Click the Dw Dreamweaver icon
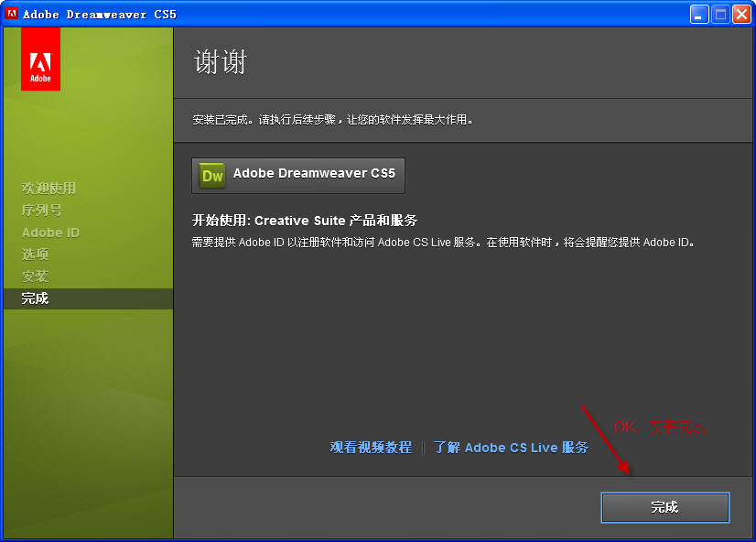The height and width of the screenshot is (542, 756). pyautogui.click(x=212, y=176)
